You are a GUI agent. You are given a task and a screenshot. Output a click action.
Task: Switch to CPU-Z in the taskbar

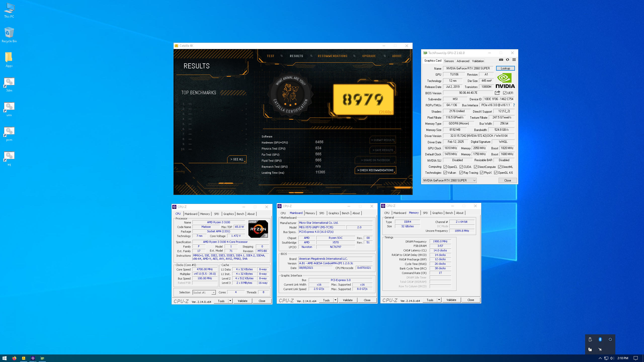pos(33,358)
